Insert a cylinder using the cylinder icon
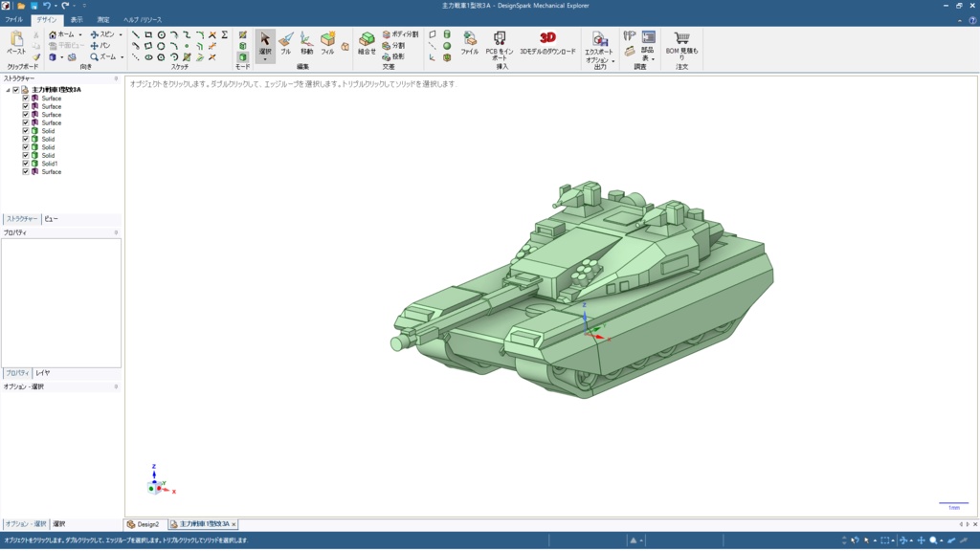The width and height of the screenshot is (980, 551). 447,35
